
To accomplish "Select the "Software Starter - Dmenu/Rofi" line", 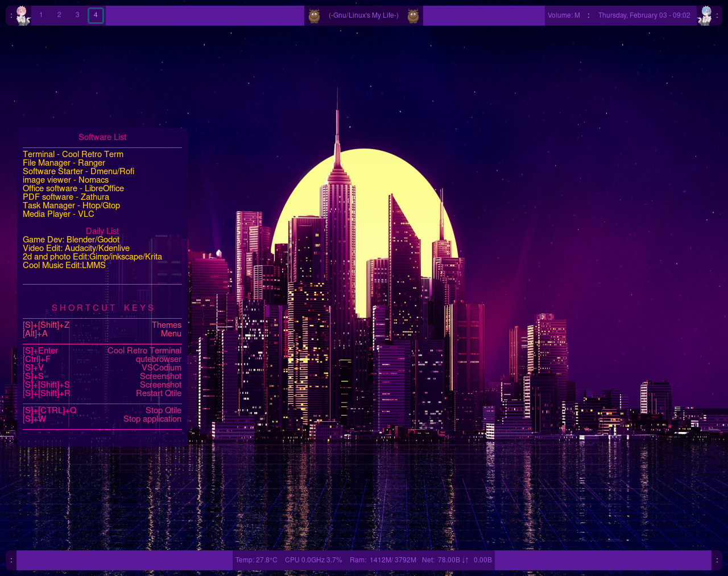I will pyautogui.click(x=78, y=171).
